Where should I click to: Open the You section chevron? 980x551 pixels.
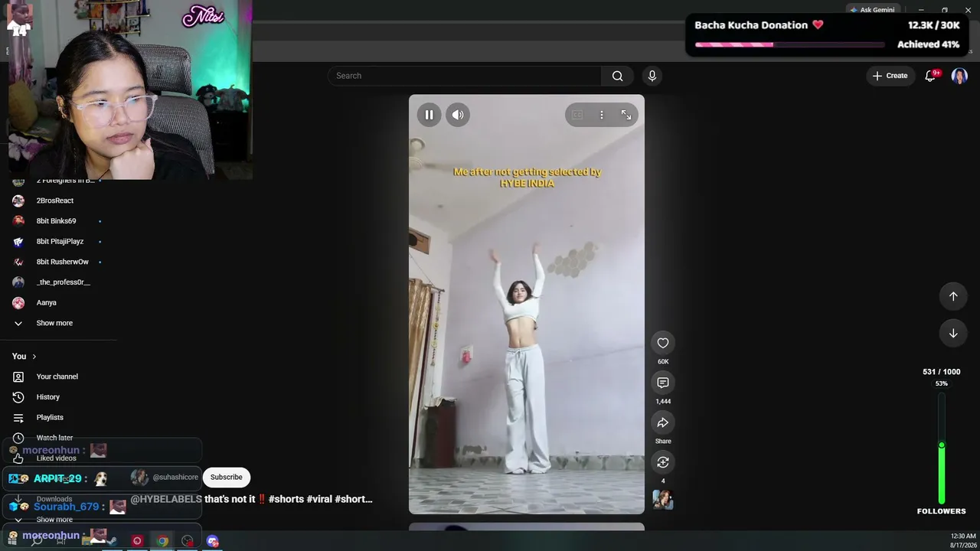34,357
